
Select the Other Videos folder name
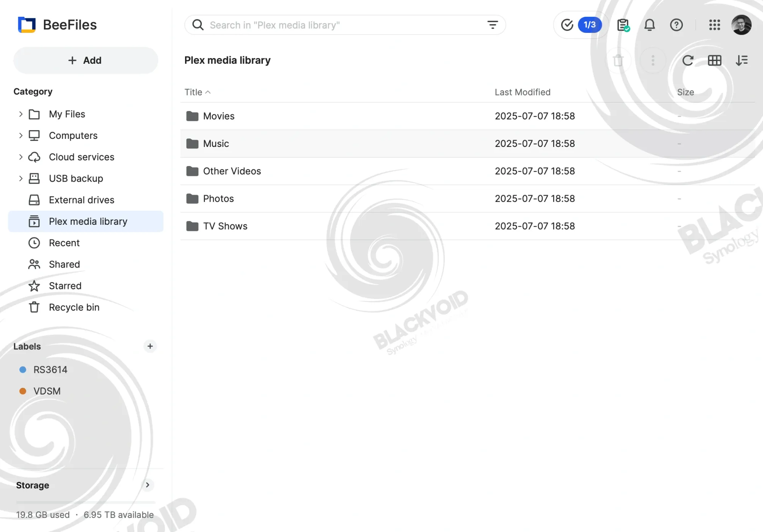coord(232,171)
